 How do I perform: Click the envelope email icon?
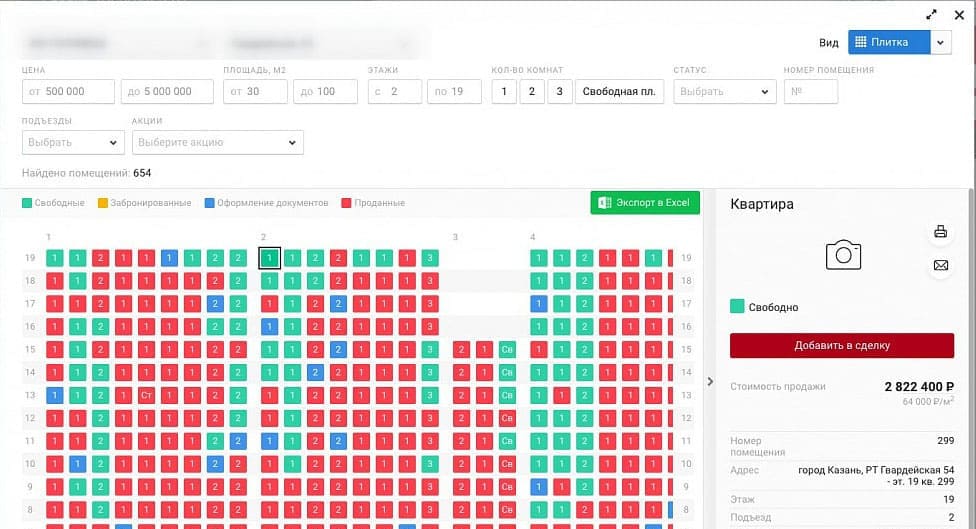pyautogui.click(x=941, y=266)
